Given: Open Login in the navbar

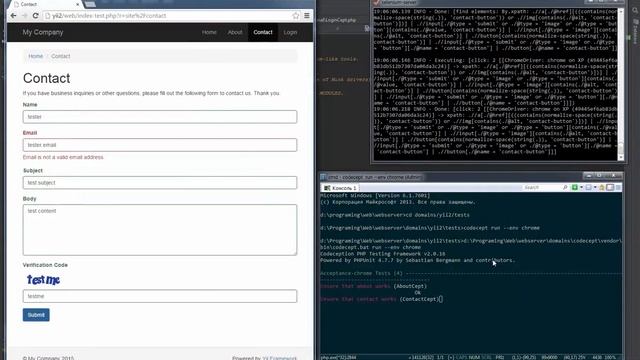Looking at the screenshot, I should [290, 32].
